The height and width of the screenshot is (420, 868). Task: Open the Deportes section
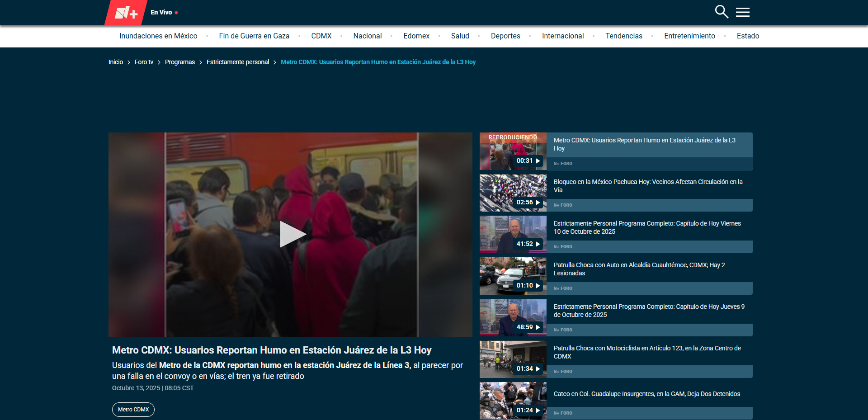pos(505,36)
